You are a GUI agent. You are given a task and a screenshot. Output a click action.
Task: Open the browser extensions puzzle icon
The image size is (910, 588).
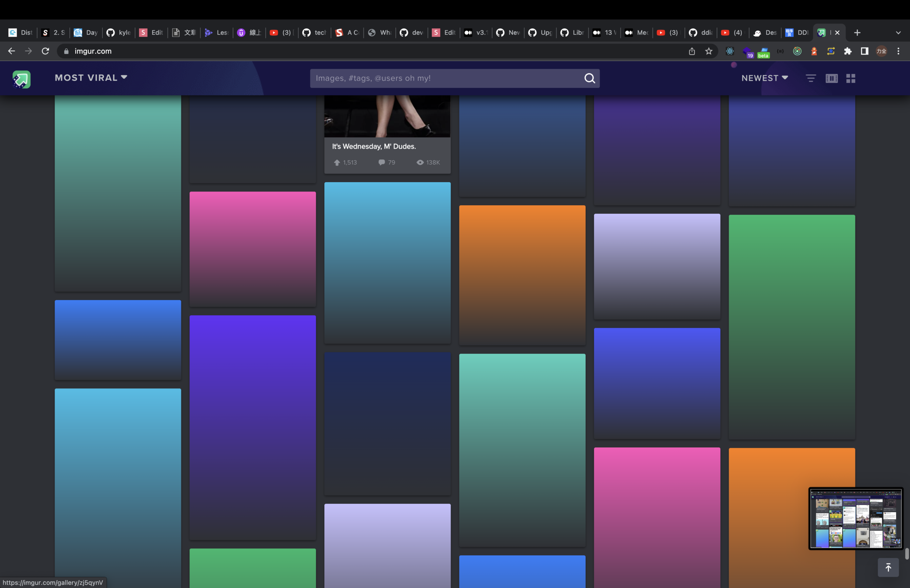pyautogui.click(x=848, y=51)
